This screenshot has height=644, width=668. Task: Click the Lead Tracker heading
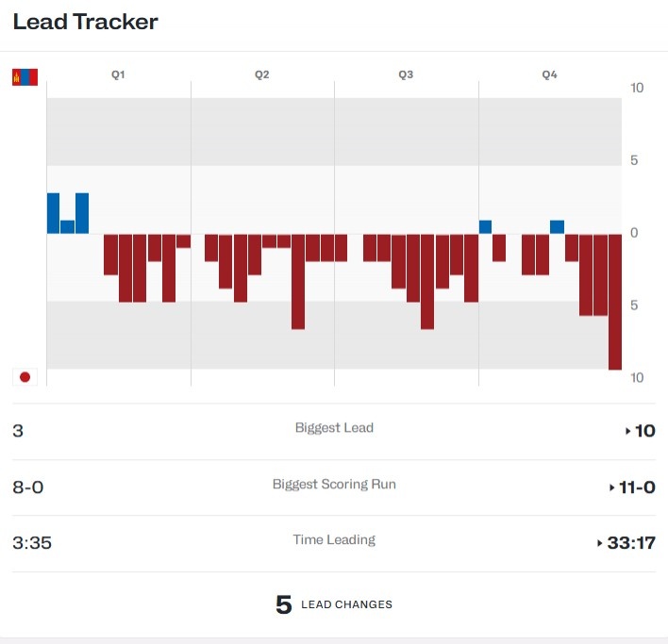point(86,22)
